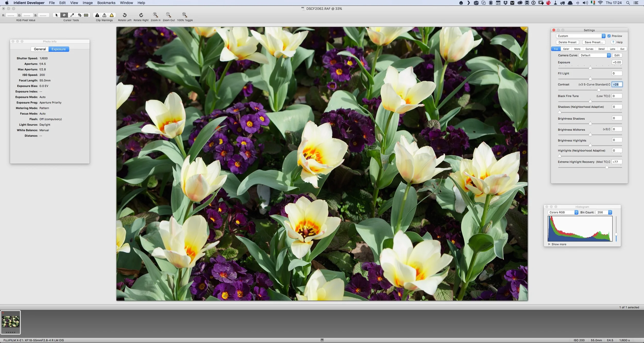
Task: Expand Show more under the histogram
Action: tap(558, 244)
